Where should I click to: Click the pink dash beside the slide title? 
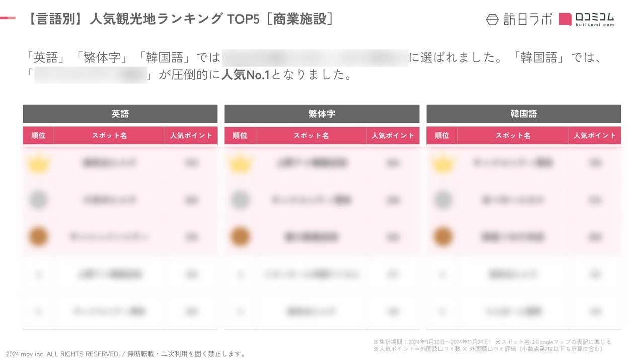[8, 18]
